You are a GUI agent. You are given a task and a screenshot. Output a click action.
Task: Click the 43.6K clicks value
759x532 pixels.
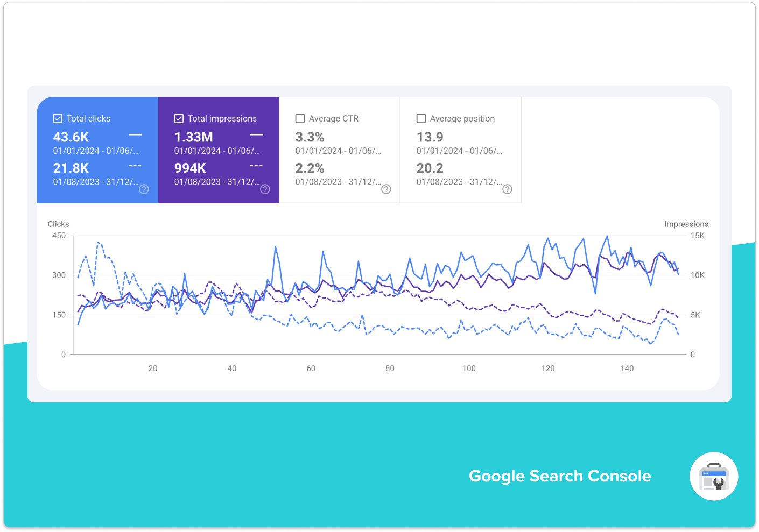(71, 137)
